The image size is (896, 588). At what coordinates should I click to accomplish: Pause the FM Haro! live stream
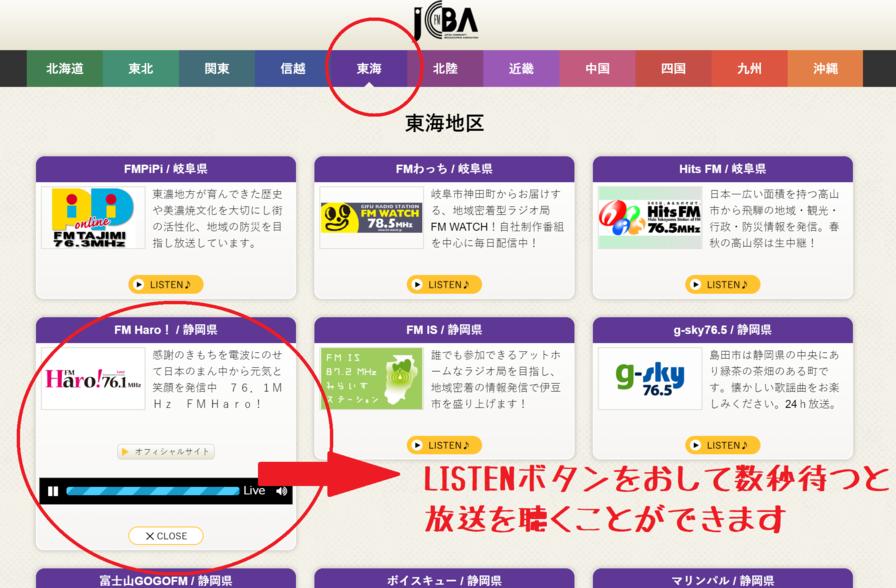(x=53, y=491)
